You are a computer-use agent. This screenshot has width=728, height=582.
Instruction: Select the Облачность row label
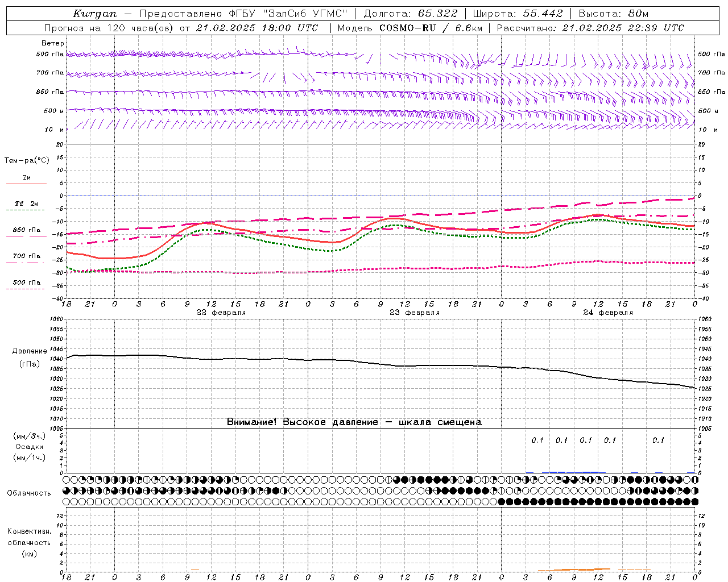click(29, 493)
